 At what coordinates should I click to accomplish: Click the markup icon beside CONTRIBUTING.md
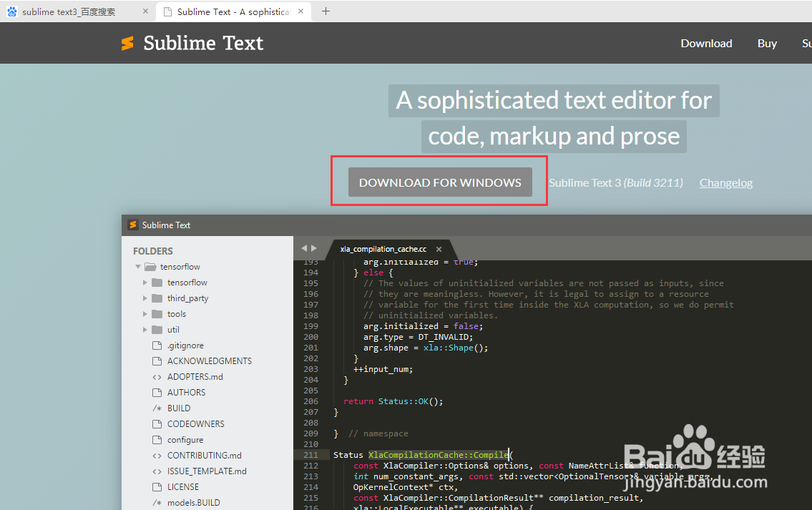click(157, 456)
